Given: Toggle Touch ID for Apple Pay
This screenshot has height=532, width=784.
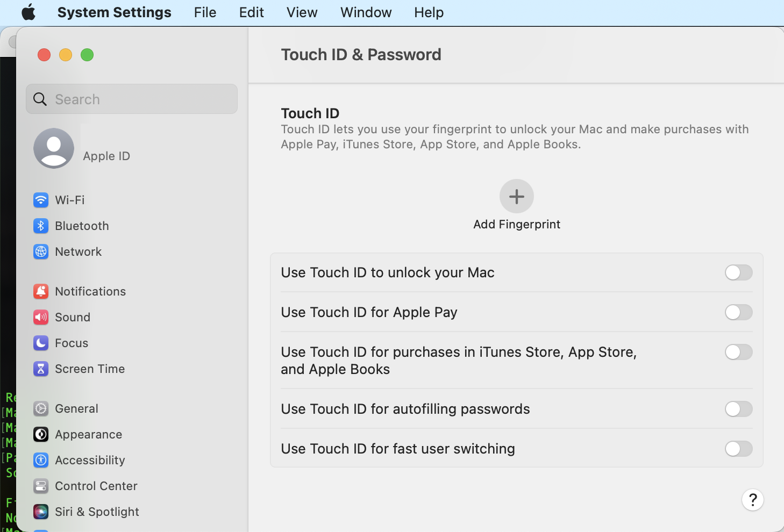Looking at the screenshot, I should pyautogui.click(x=738, y=312).
